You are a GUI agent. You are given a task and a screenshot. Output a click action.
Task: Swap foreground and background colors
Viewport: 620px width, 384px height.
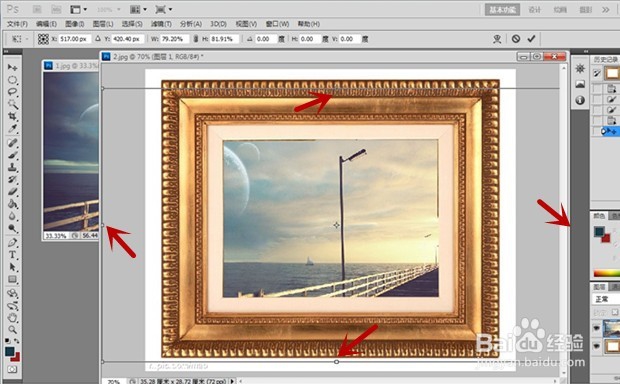point(17,341)
